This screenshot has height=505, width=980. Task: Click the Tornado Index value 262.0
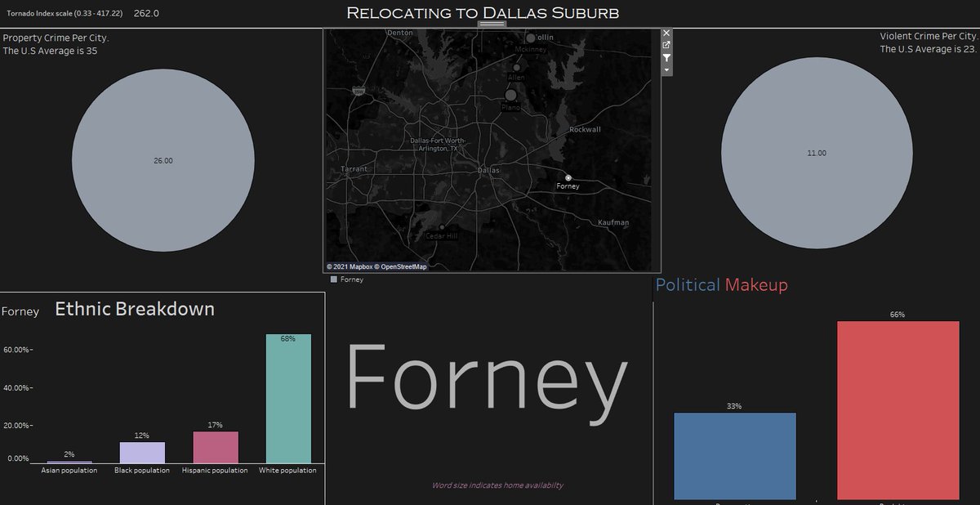[145, 13]
